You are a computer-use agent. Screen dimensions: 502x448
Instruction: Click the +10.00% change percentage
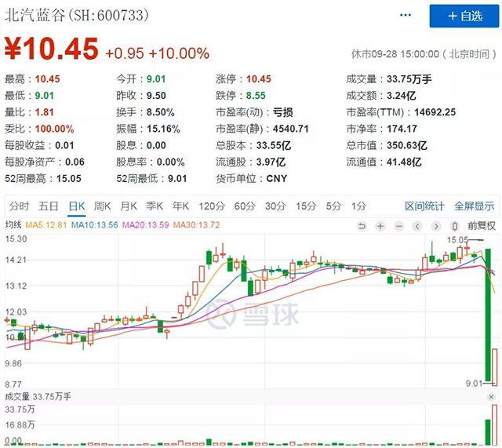tap(179, 53)
